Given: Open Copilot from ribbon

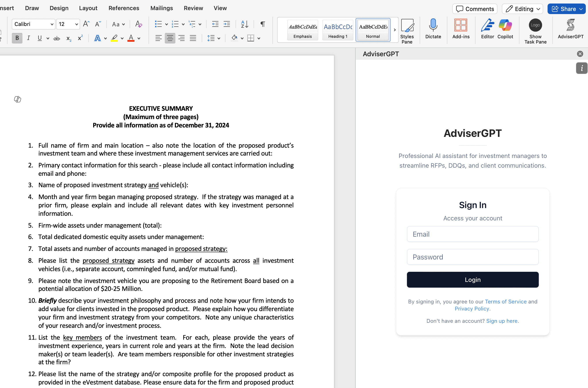Looking at the screenshot, I should pos(505,29).
